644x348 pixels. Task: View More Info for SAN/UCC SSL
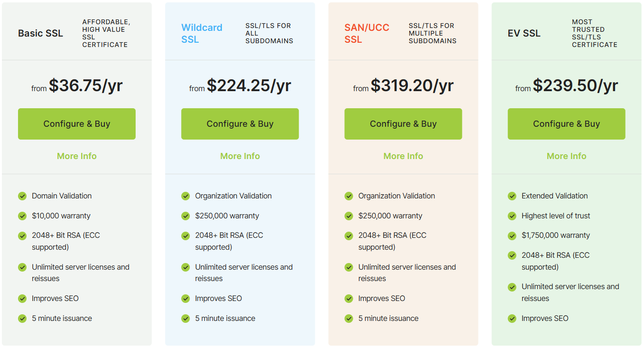pos(403,156)
